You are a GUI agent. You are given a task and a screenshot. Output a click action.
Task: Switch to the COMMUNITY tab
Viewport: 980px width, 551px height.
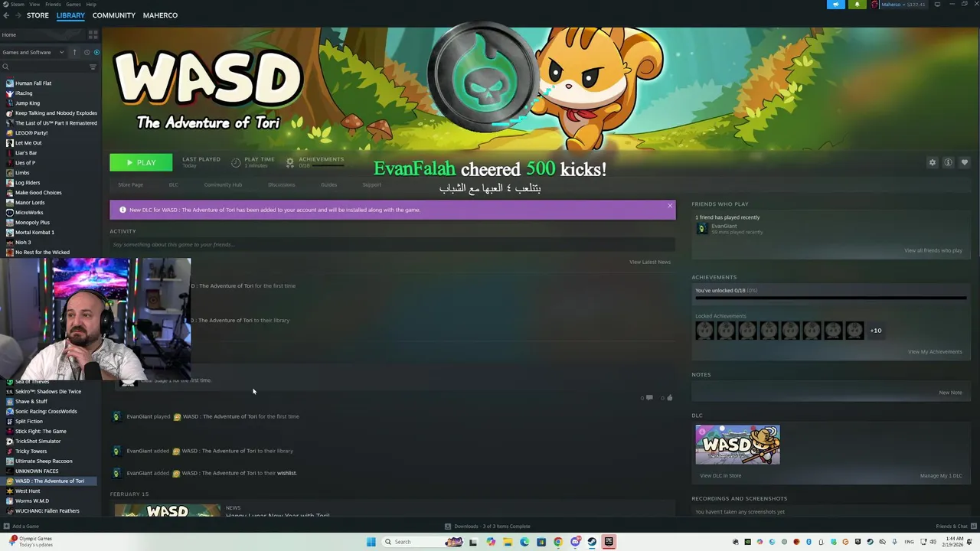pyautogui.click(x=113, y=15)
